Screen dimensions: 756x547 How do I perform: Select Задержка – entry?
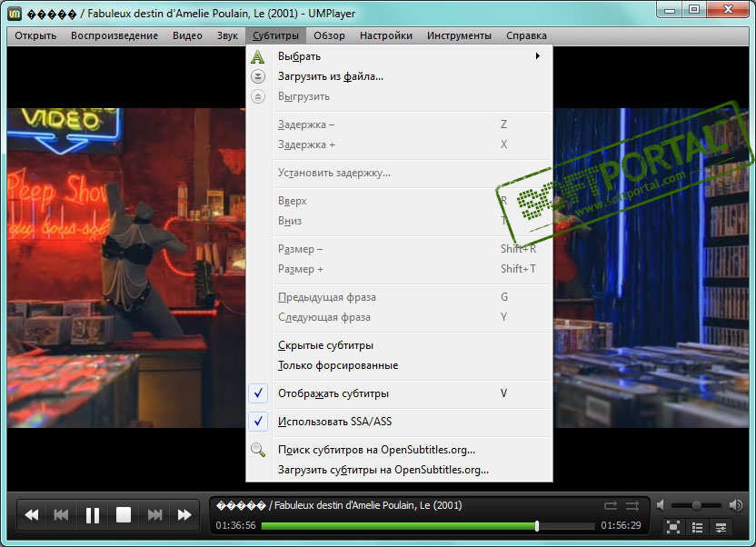[x=399, y=124]
